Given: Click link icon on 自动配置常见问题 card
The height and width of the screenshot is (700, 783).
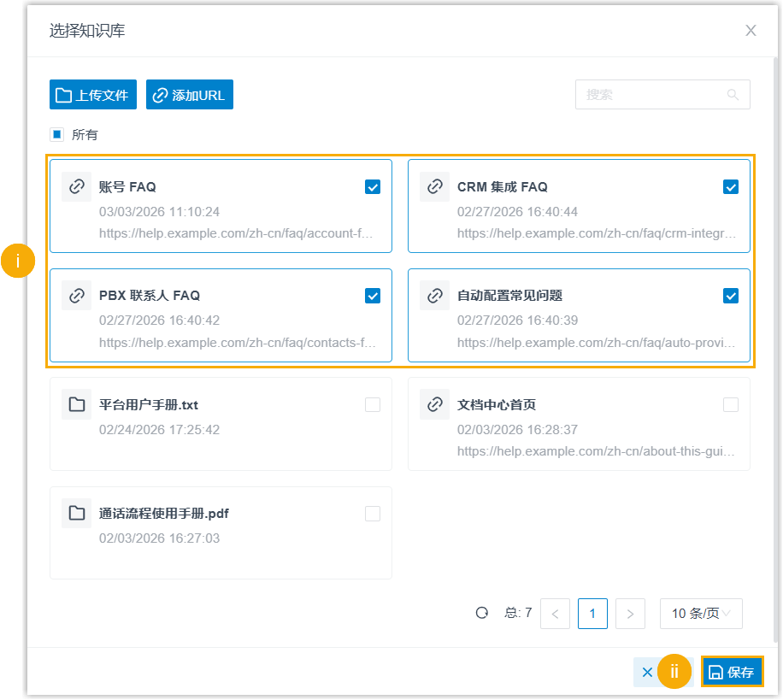Looking at the screenshot, I should (435, 296).
